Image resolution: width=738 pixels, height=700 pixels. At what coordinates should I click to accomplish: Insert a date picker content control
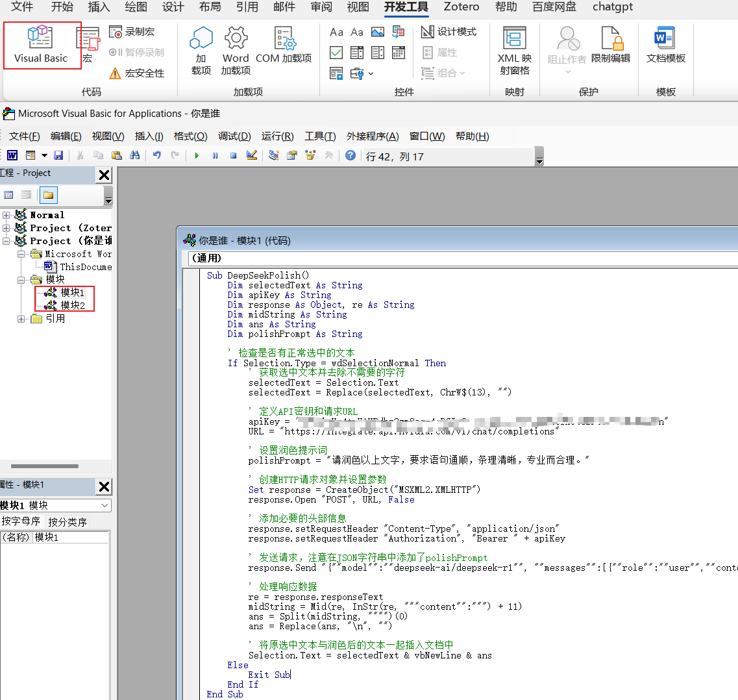click(x=398, y=52)
